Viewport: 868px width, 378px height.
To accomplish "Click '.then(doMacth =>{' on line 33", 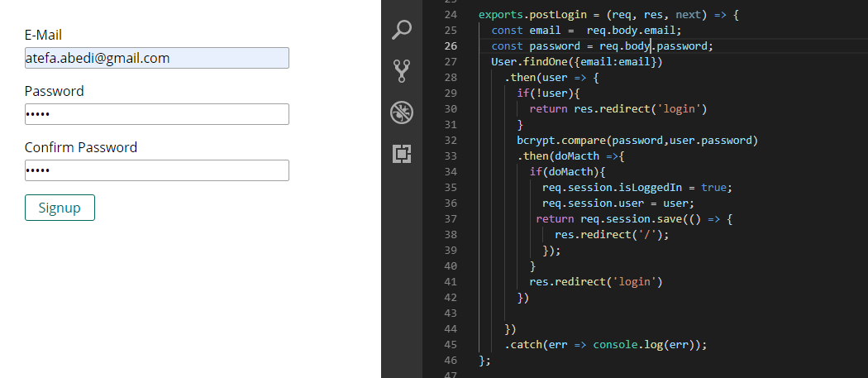I will (x=570, y=156).
